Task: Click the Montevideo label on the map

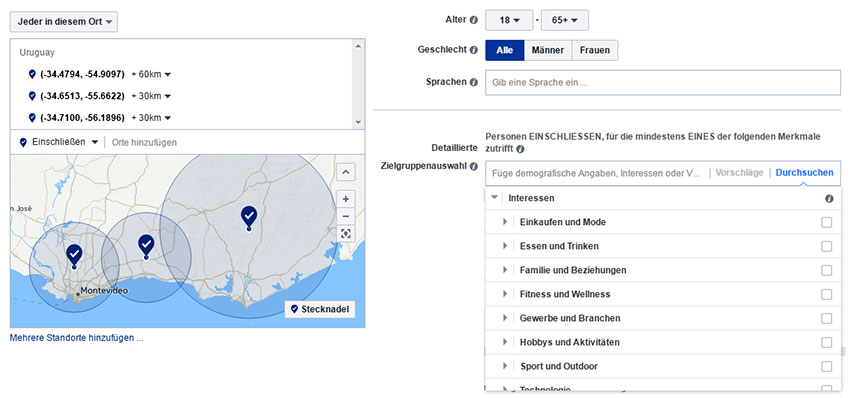Action: [104, 291]
